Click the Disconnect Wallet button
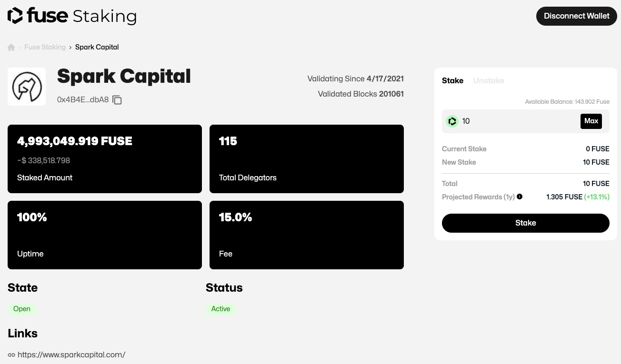Image resolution: width=621 pixels, height=364 pixels. (576, 16)
